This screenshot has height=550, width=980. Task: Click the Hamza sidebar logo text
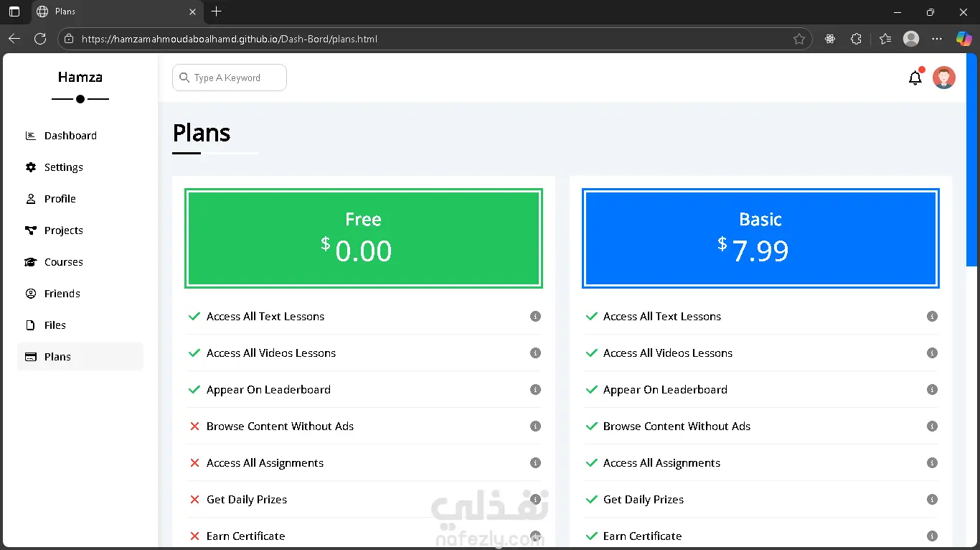80,77
